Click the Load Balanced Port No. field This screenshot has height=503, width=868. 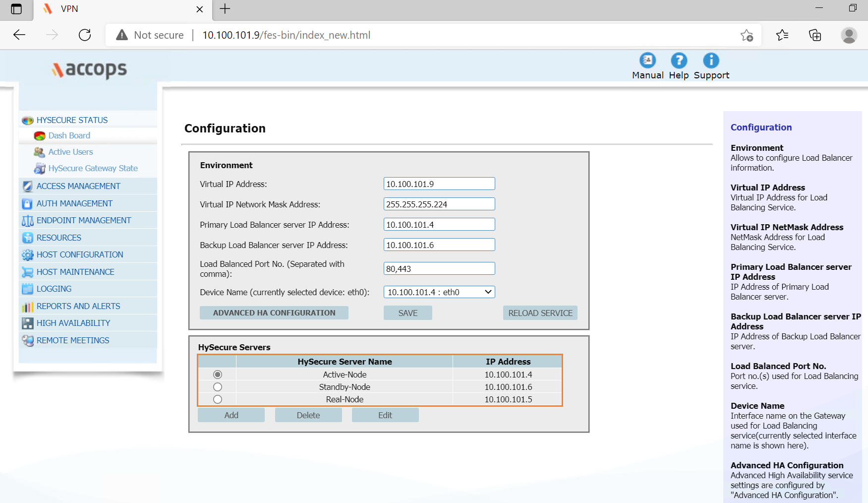439,269
